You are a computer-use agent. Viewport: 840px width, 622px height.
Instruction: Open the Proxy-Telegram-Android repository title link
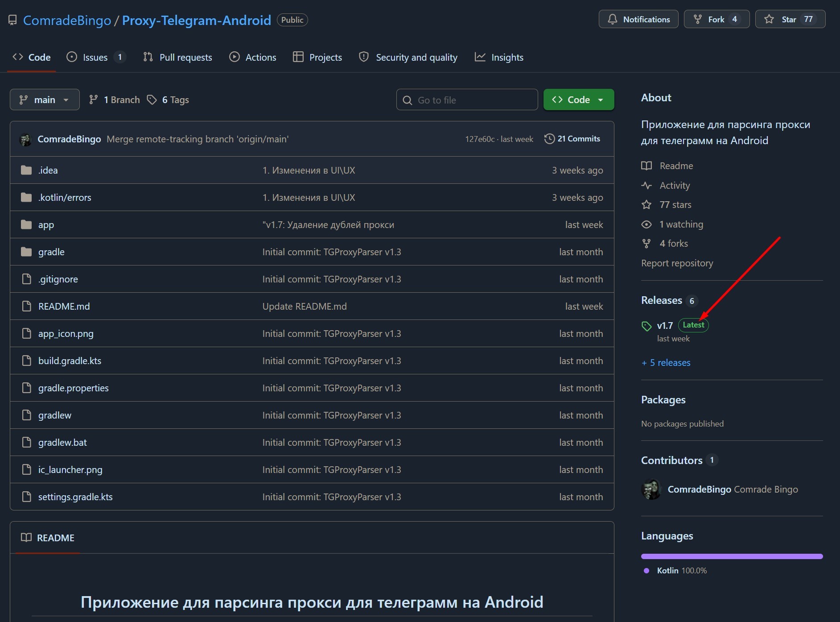click(197, 20)
